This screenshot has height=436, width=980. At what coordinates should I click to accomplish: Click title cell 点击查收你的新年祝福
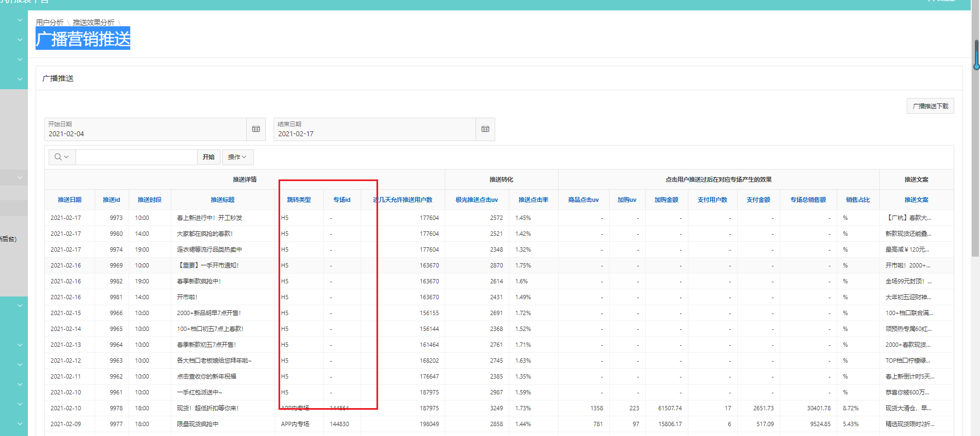207,376
